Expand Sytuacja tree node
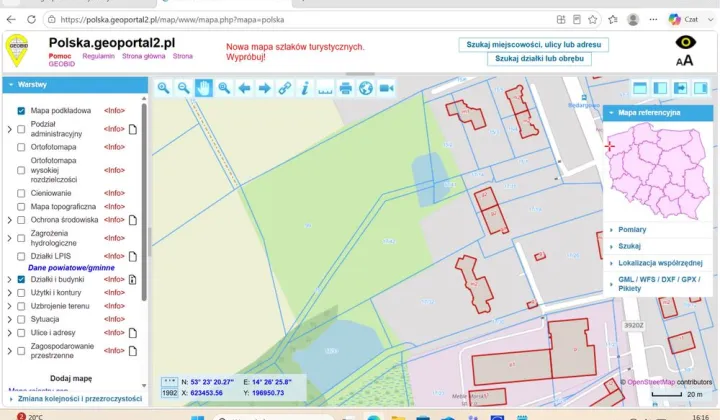The height and width of the screenshot is (420, 720). pyautogui.click(x=9, y=319)
